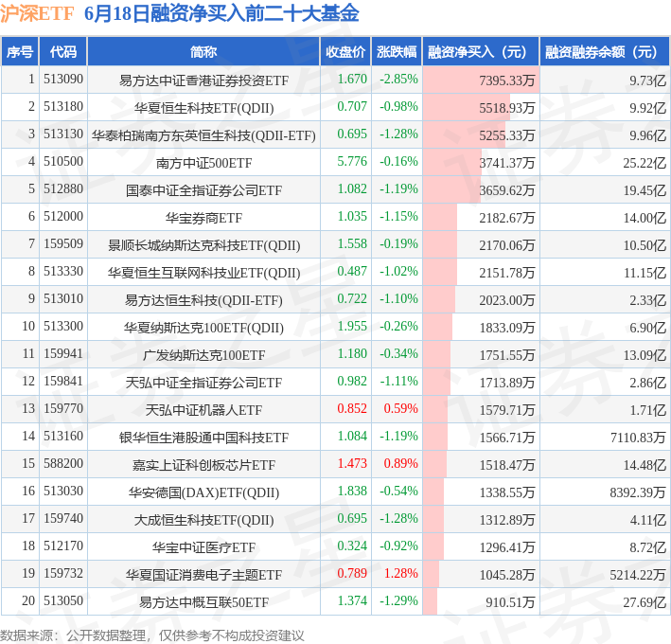Click 华宝券商ETF name cell
Screen dimensions: 671x644
[x=203, y=218]
